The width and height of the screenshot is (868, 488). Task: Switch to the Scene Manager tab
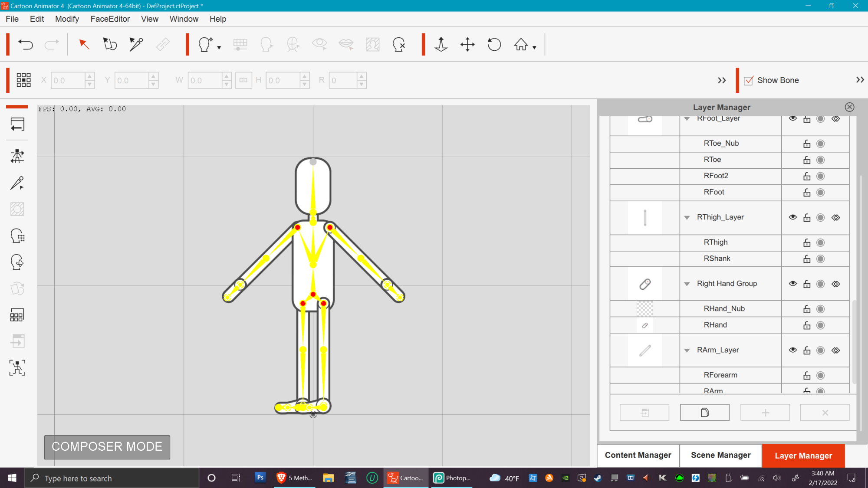click(x=720, y=455)
